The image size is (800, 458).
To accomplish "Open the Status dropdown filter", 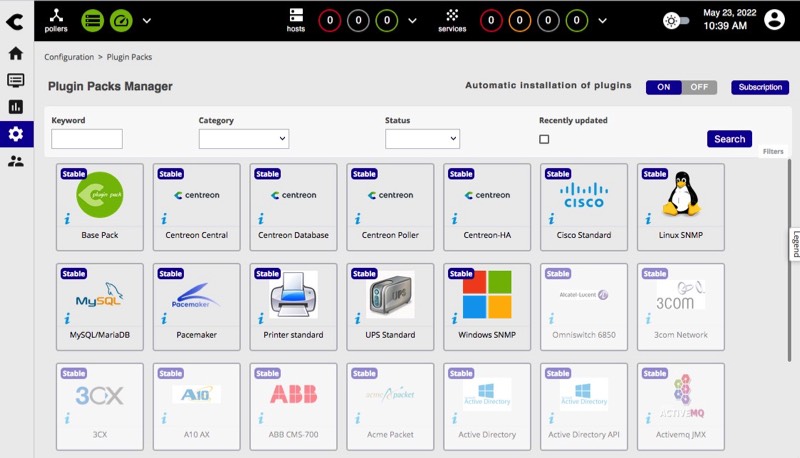I will pos(422,139).
